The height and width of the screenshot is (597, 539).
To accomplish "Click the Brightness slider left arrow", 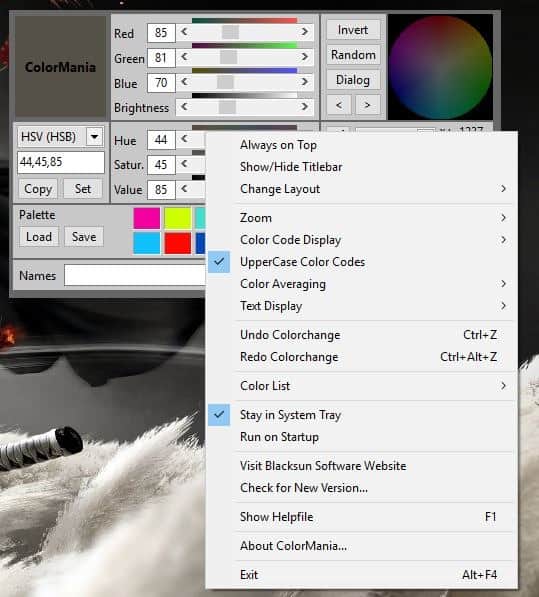I will pyautogui.click(x=184, y=107).
